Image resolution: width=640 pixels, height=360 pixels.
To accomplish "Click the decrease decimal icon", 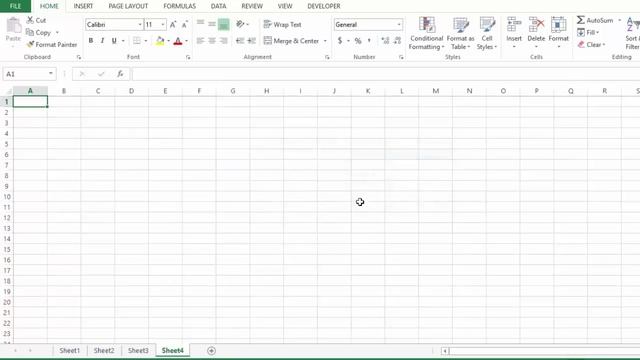I will coord(397,40).
